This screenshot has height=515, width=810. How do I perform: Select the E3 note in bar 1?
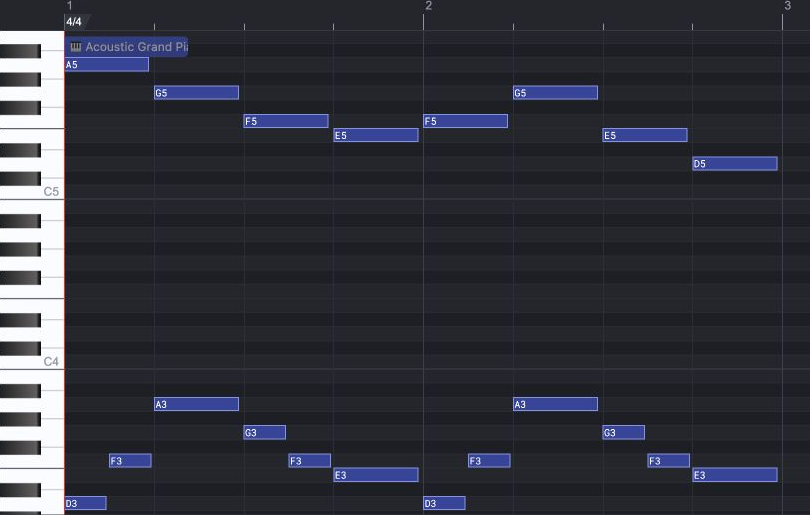[x=376, y=475]
